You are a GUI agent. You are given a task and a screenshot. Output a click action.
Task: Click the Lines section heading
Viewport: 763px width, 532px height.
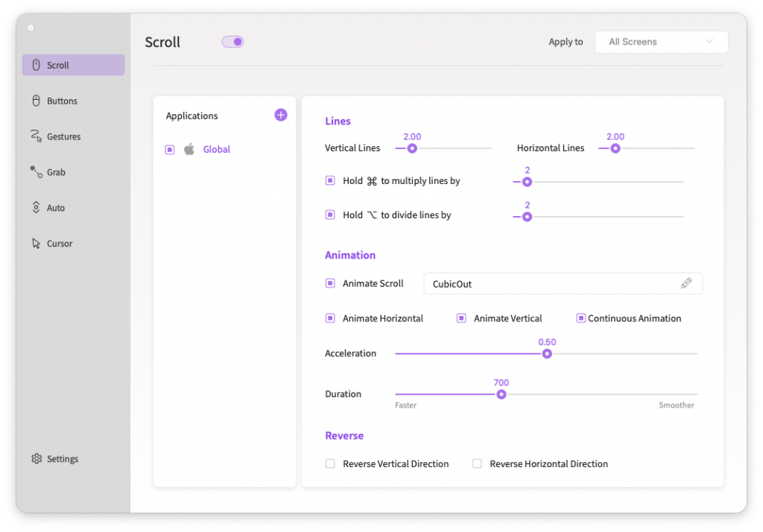pos(338,121)
